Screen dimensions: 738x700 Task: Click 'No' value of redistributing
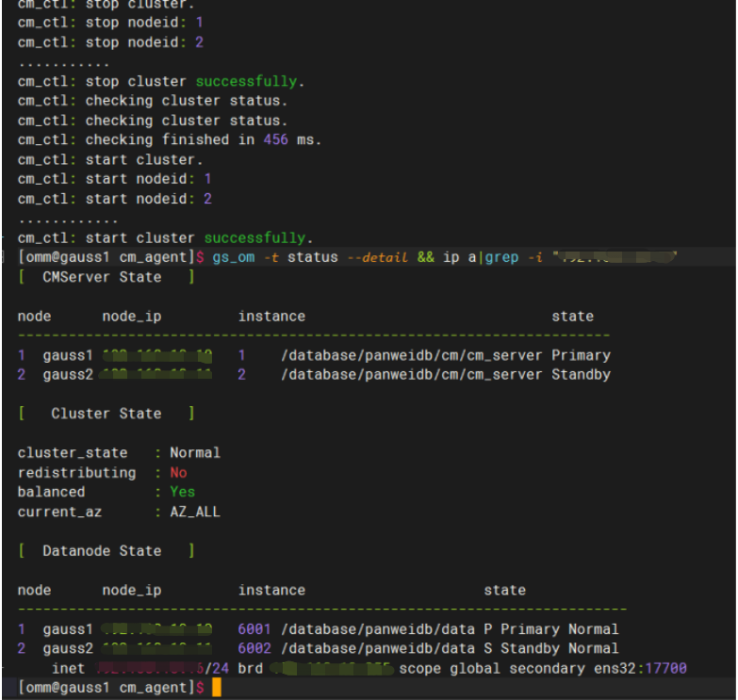pos(178,472)
